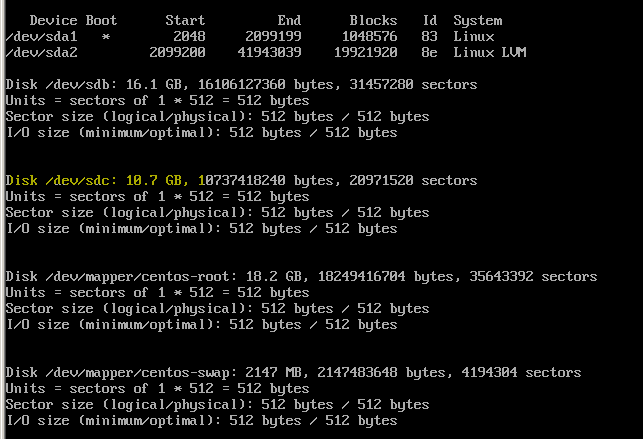Click the "Blocks" column header

(x=373, y=20)
